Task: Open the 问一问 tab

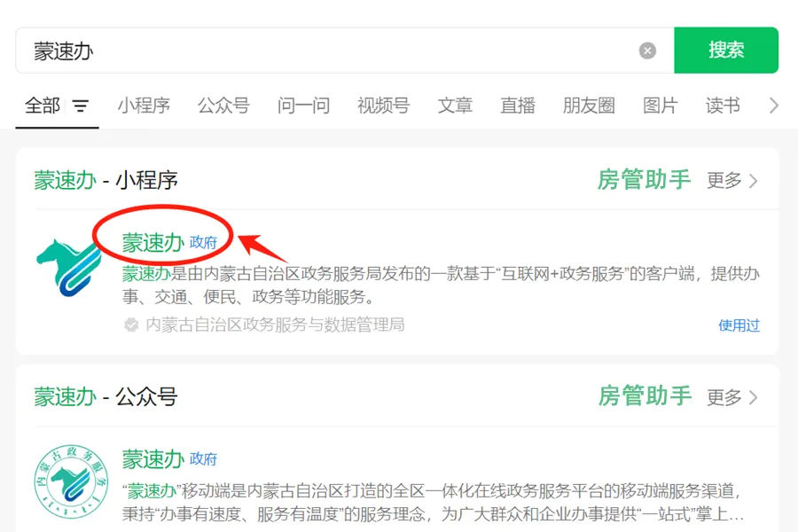Action: click(303, 106)
